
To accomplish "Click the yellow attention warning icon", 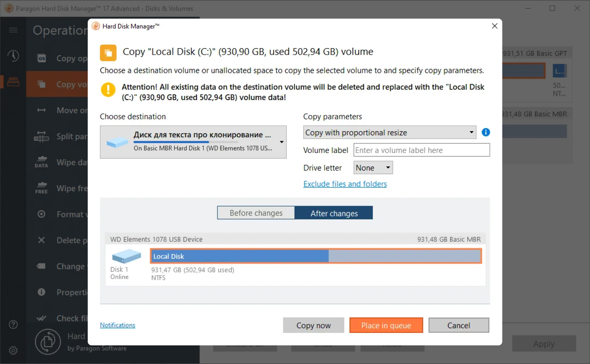I will pos(108,90).
